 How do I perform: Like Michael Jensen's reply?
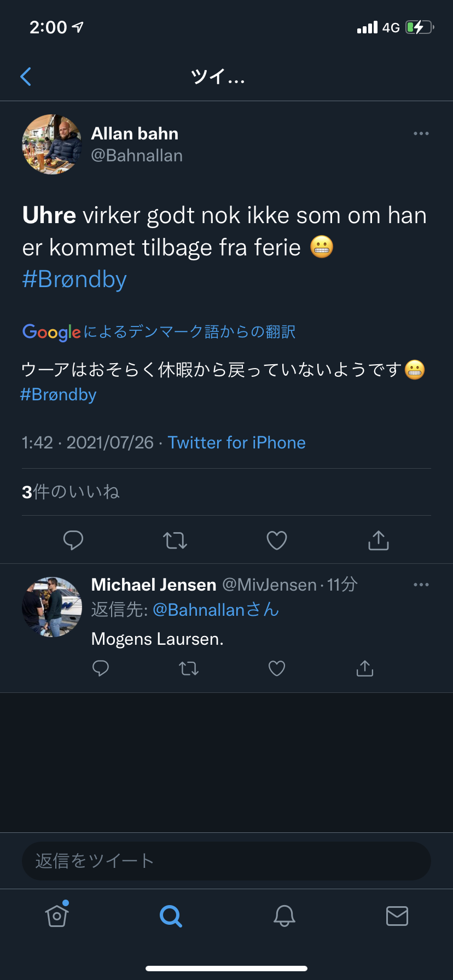pos(277,668)
